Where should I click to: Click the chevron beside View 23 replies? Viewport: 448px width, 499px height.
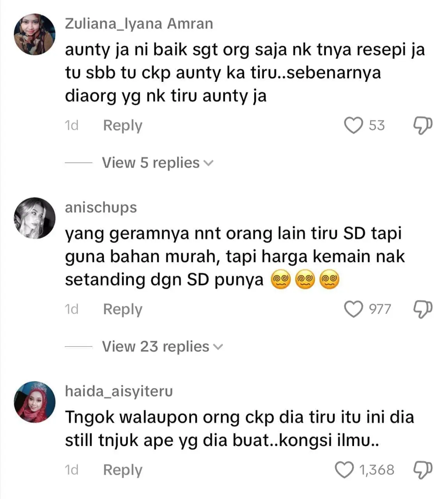[218, 347]
